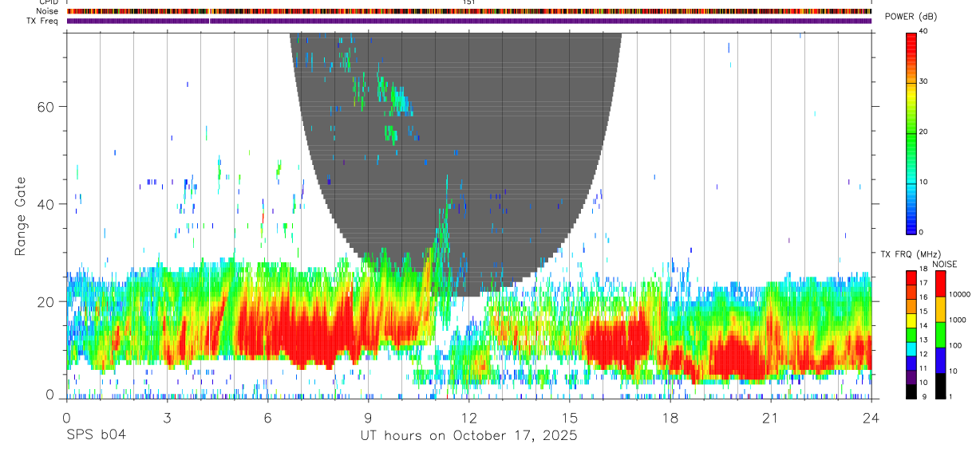This screenshot has height=452, width=980.
Task: Click the 12 tick on the UT hours axis
Action: pyautogui.click(x=468, y=418)
